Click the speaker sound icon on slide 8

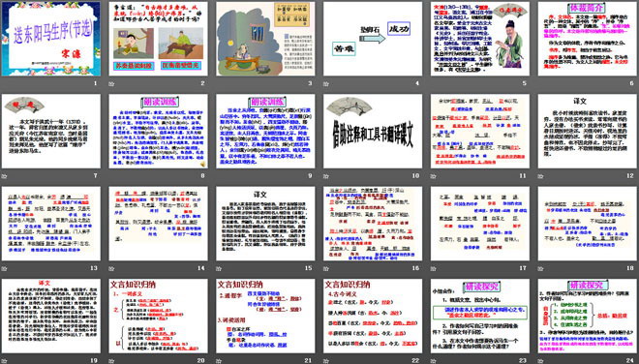coord(202,164)
